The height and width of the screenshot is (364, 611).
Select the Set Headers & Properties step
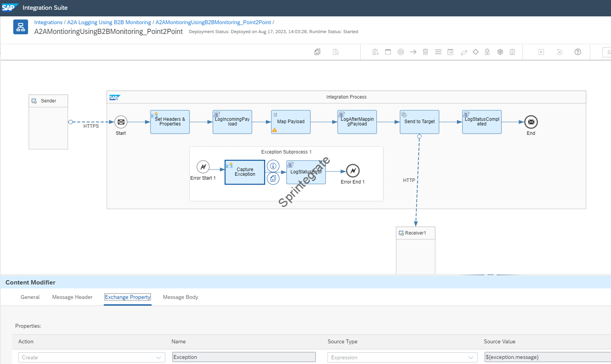[x=170, y=122]
